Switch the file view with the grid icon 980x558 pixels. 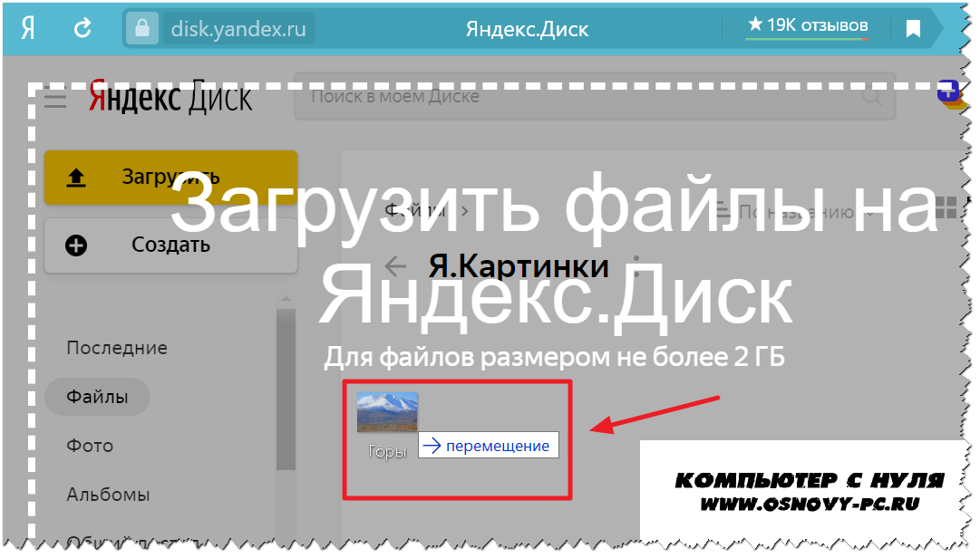pyautogui.click(x=946, y=207)
